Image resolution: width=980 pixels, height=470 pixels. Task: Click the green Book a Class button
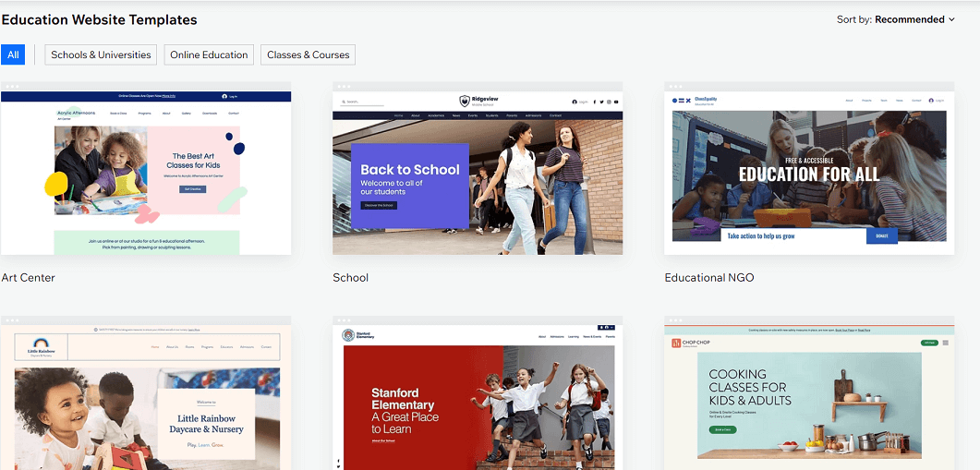(x=722, y=429)
